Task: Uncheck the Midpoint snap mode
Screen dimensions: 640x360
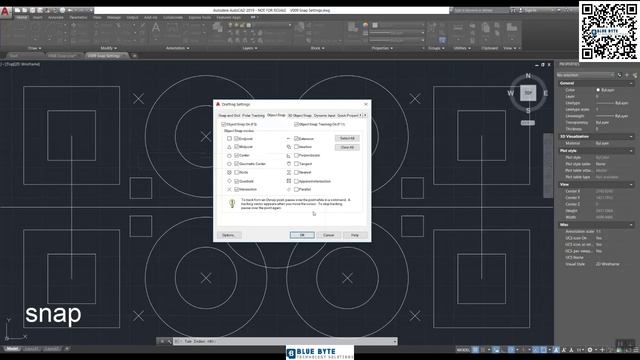Action: 236,147
